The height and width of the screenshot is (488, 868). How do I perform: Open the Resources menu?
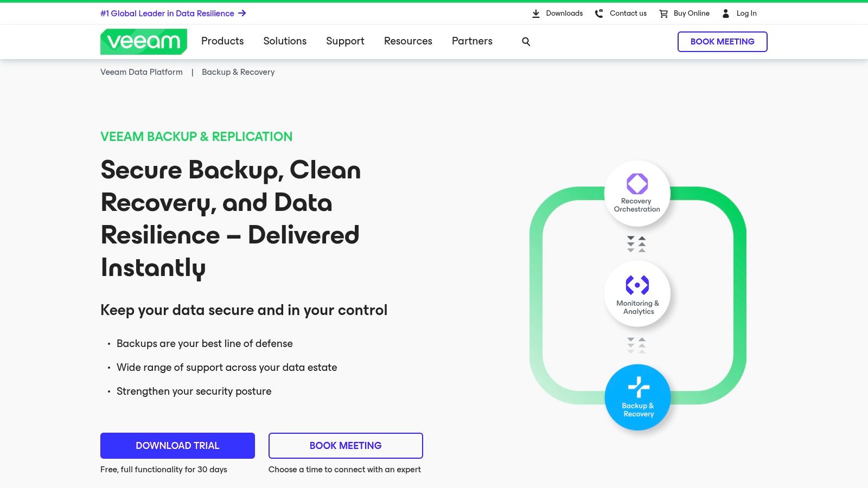point(408,41)
